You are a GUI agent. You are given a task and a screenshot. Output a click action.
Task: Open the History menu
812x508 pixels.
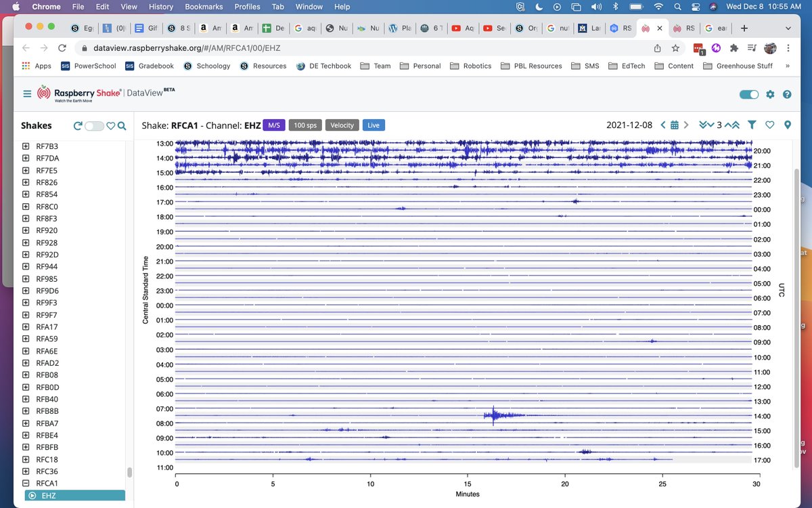160,7
